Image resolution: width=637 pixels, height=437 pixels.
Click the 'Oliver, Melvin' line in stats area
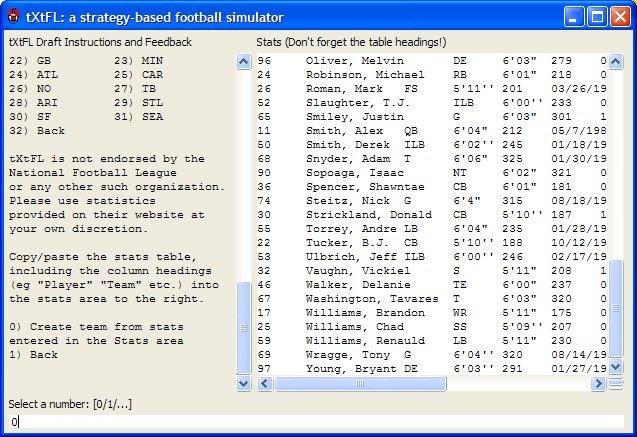click(350, 60)
